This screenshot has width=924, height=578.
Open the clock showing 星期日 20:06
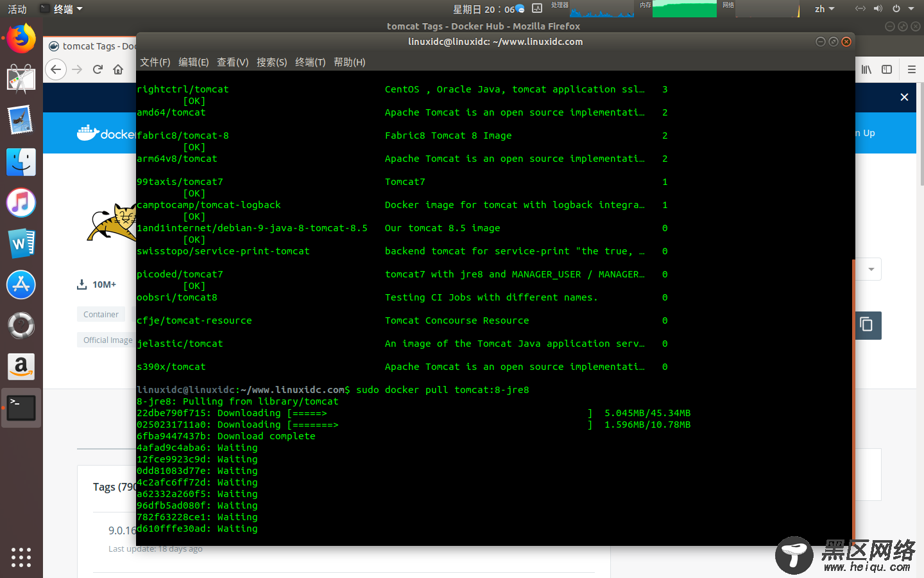click(484, 9)
